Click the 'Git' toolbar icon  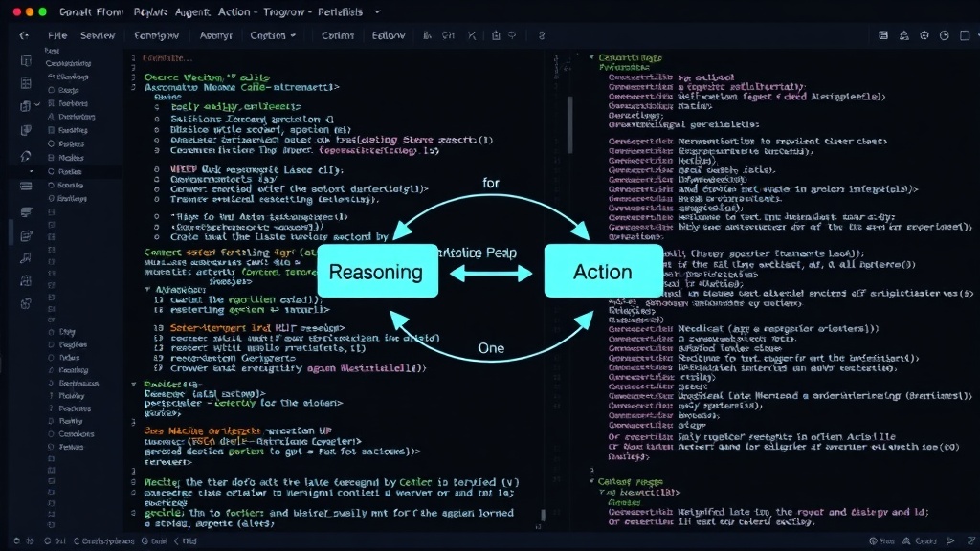coord(448,35)
